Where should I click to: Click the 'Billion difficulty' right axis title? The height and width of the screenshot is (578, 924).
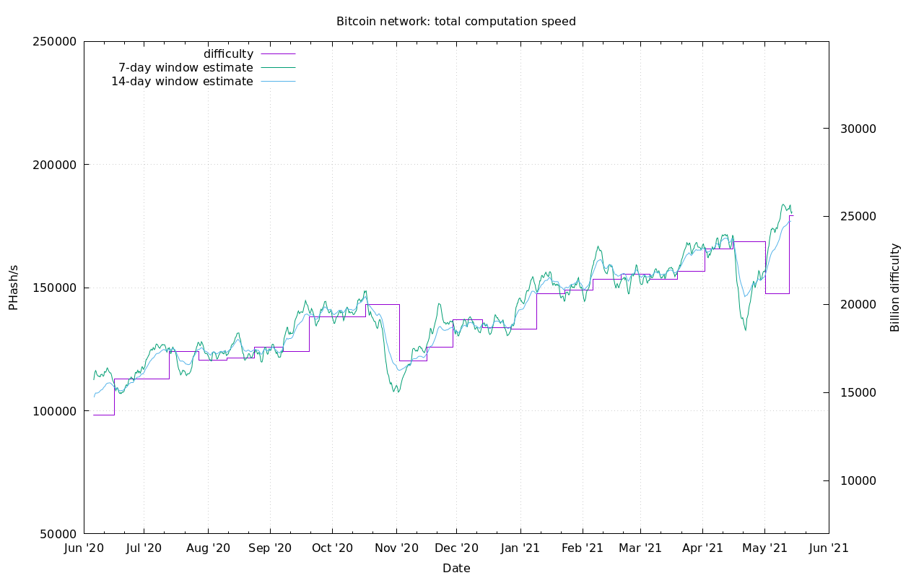coord(895,288)
